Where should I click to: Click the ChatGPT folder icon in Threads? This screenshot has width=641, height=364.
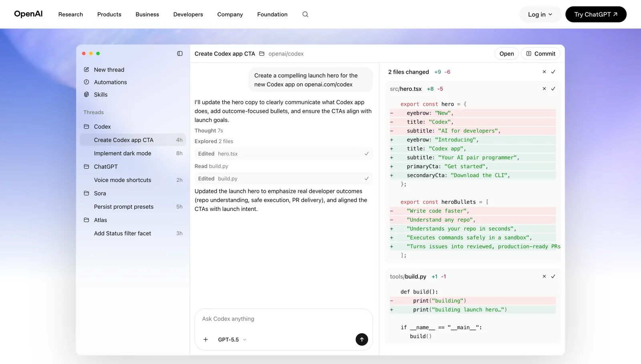click(x=87, y=167)
